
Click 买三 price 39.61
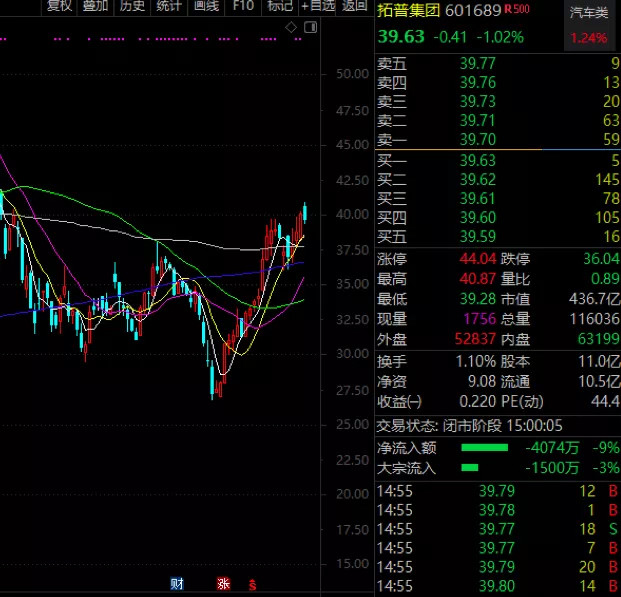point(478,199)
